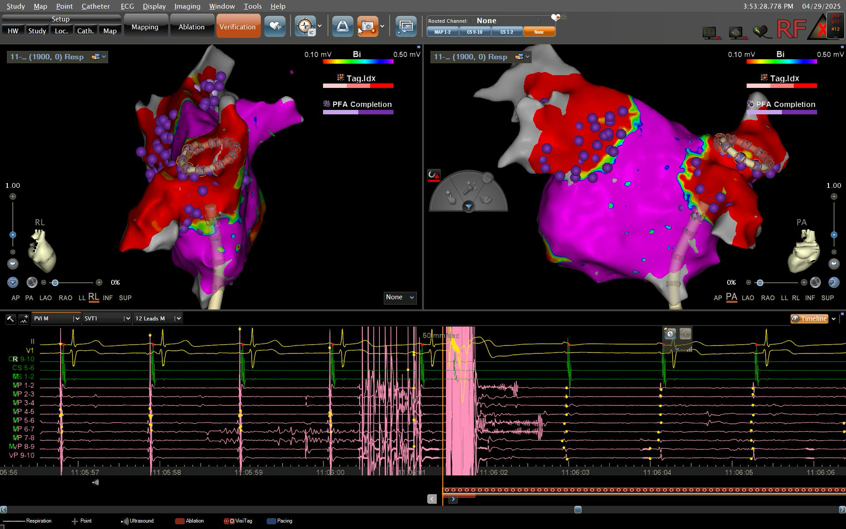Click the monitor display icon in the toolbar
The image size is (846, 529).
coord(405,27)
